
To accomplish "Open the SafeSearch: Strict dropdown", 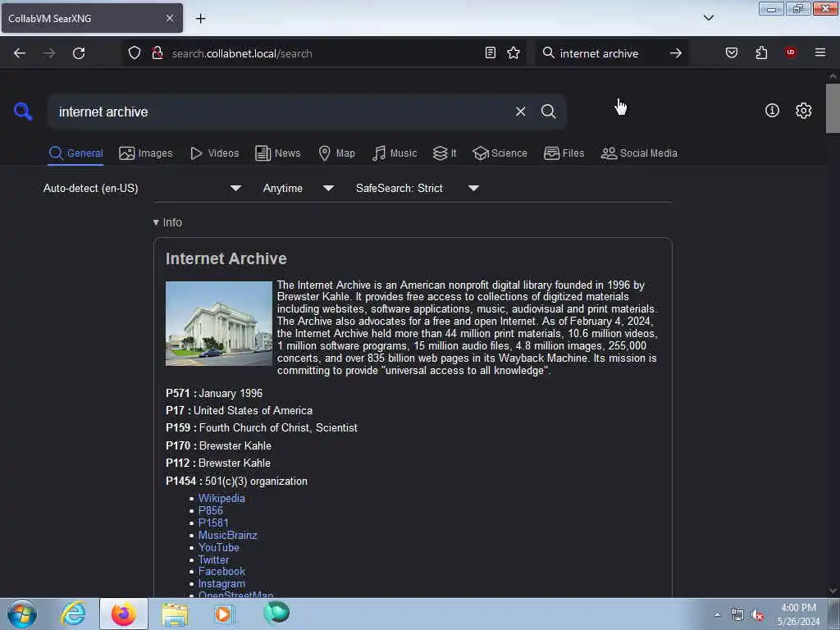I will tap(418, 188).
